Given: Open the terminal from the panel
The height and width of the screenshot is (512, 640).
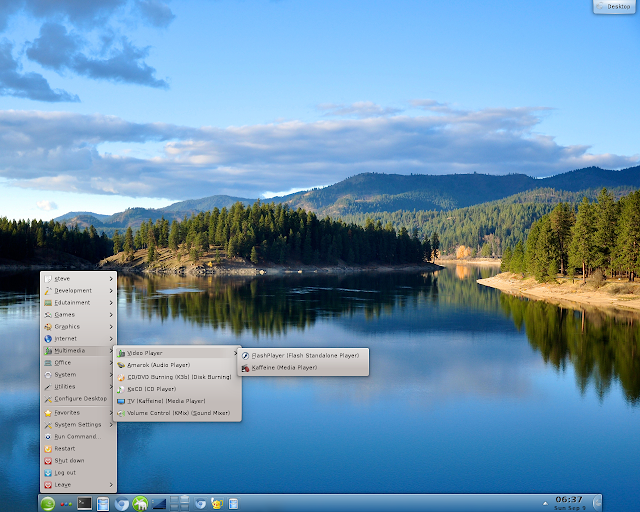Looking at the screenshot, I should [84, 503].
